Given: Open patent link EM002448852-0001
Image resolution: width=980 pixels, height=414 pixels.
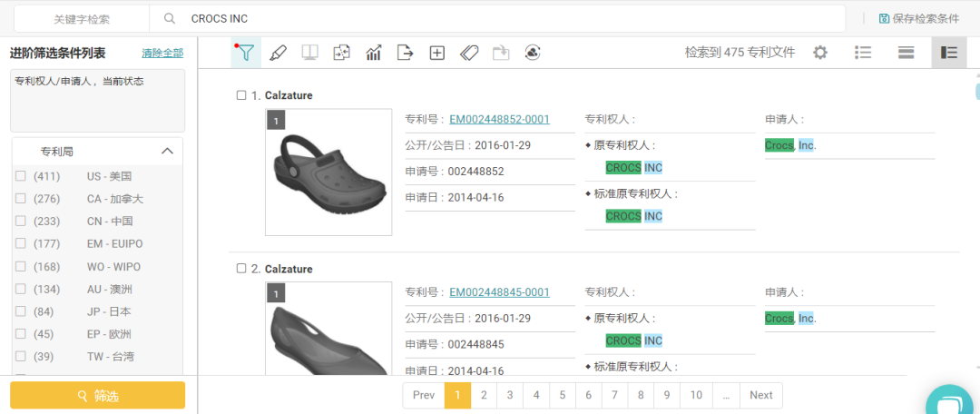Looking at the screenshot, I should [x=499, y=119].
